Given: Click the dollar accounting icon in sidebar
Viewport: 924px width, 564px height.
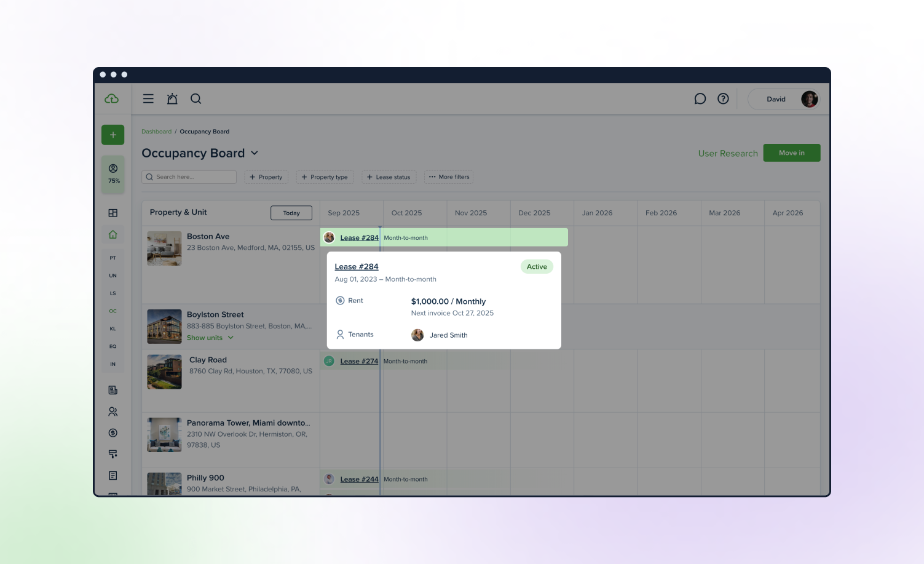Looking at the screenshot, I should click(113, 433).
